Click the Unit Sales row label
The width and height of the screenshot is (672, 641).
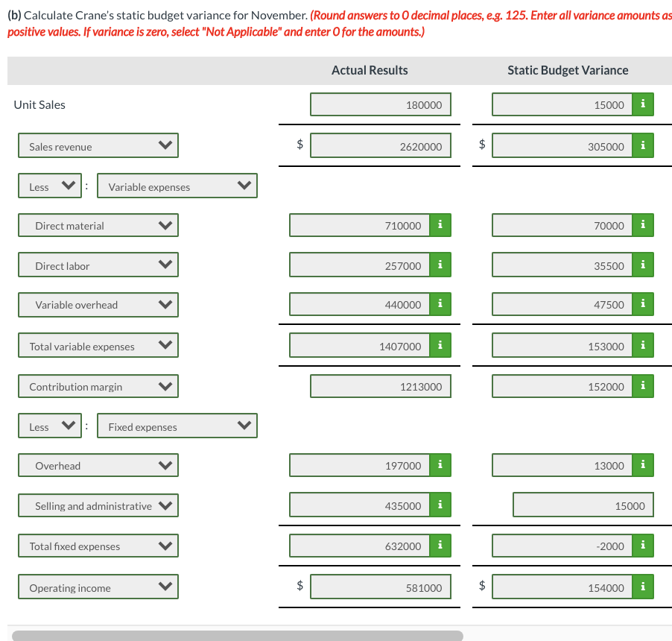(x=39, y=104)
